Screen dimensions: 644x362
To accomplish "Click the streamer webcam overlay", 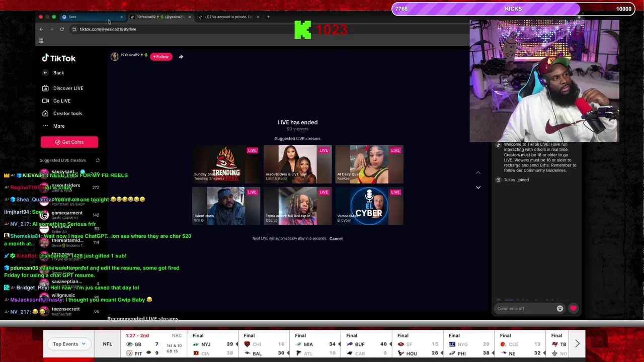I will click(544, 81).
